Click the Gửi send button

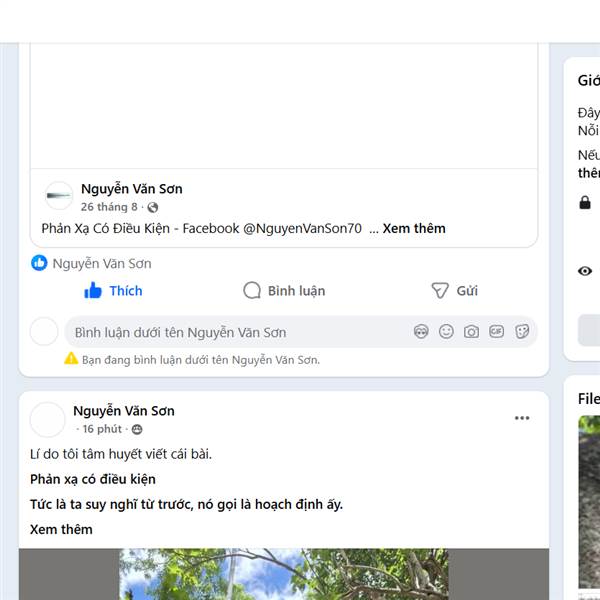[x=455, y=291]
